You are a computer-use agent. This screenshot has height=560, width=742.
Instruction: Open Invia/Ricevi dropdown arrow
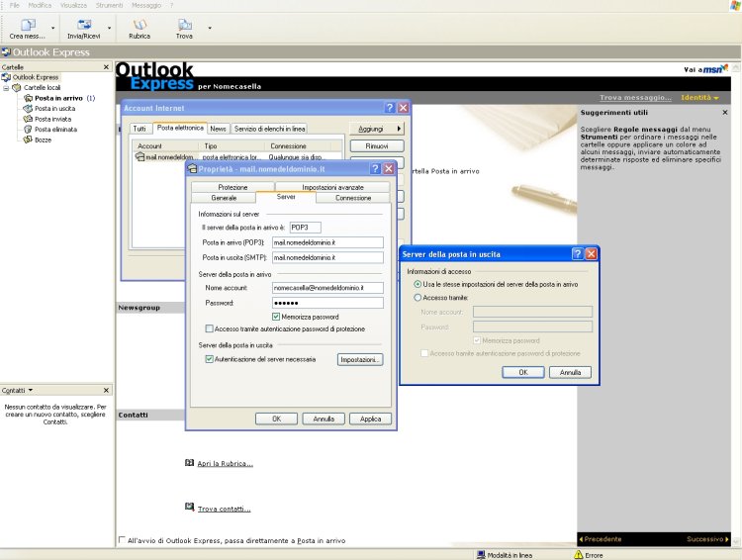[109, 28]
